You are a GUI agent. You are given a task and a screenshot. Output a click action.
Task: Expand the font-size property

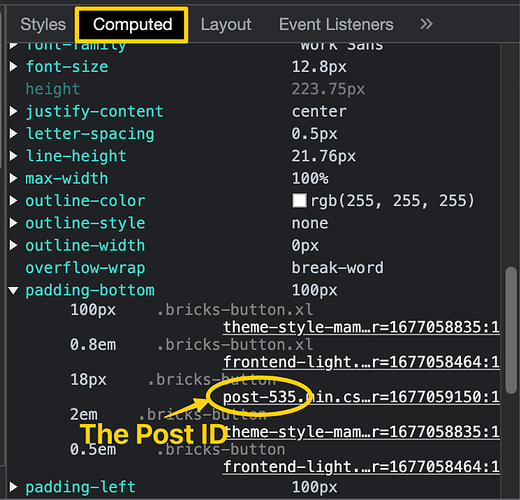[x=14, y=67]
